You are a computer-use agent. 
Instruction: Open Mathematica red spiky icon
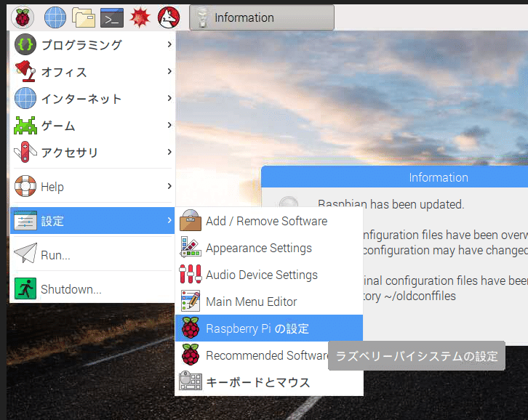pyautogui.click(x=140, y=17)
